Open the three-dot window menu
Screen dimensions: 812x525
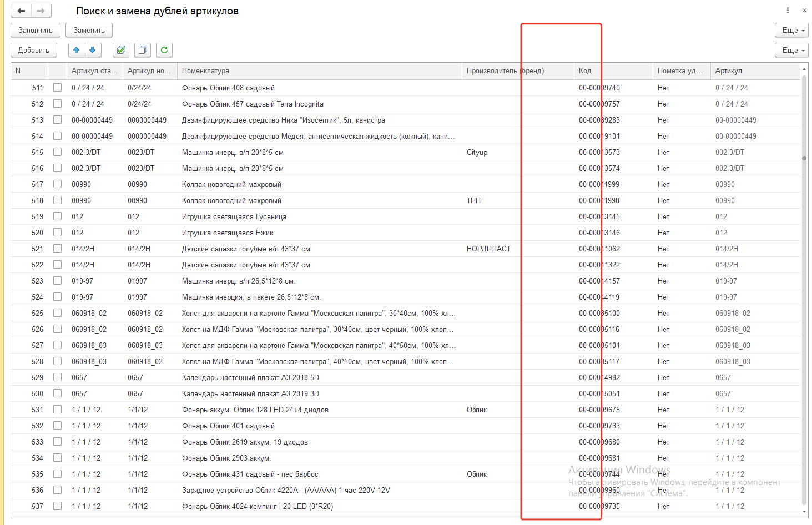click(x=788, y=11)
